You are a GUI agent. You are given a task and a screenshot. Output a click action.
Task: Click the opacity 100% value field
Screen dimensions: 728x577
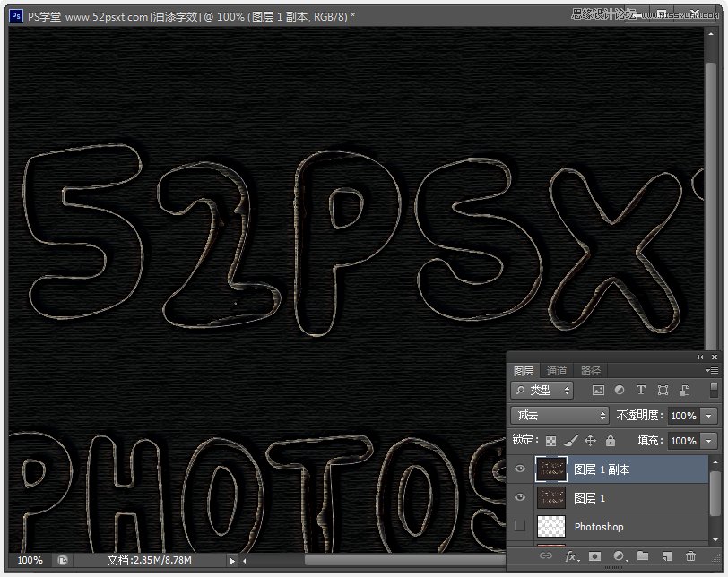(683, 416)
